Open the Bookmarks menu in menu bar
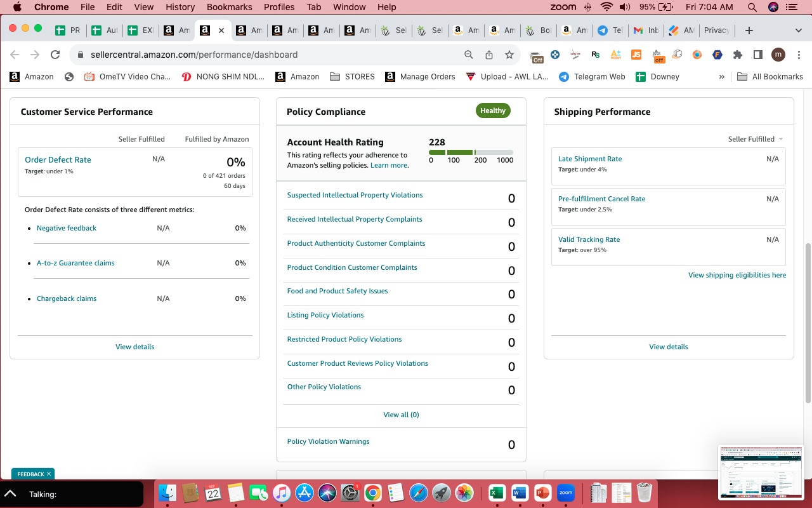The height and width of the screenshot is (508, 812). click(230, 7)
